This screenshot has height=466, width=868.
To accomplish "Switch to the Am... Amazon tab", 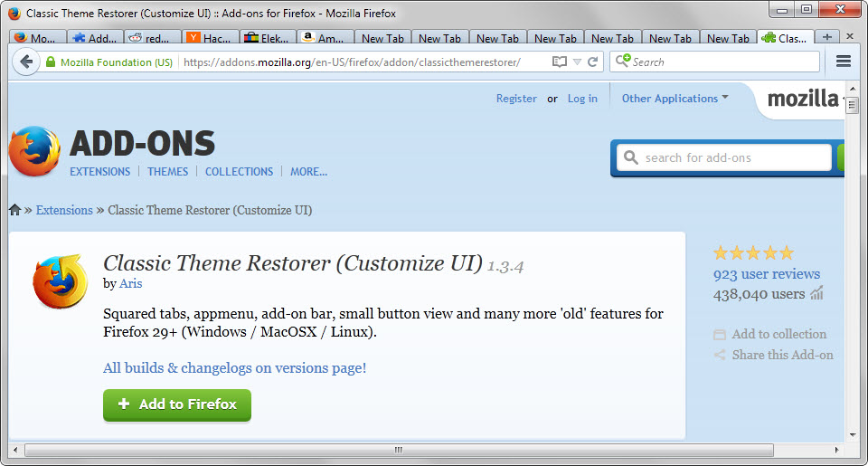I will 325,38.
